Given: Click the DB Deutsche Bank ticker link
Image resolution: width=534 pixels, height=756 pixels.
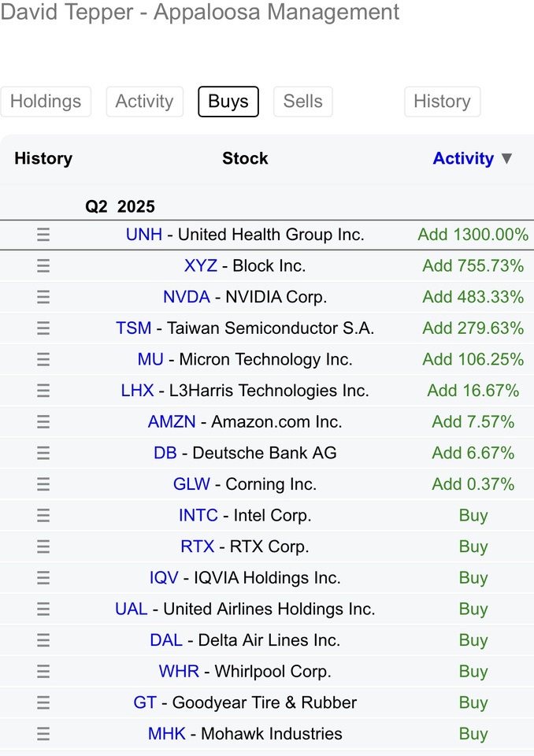Looking at the screenshot, I should (x=165, y=454).
